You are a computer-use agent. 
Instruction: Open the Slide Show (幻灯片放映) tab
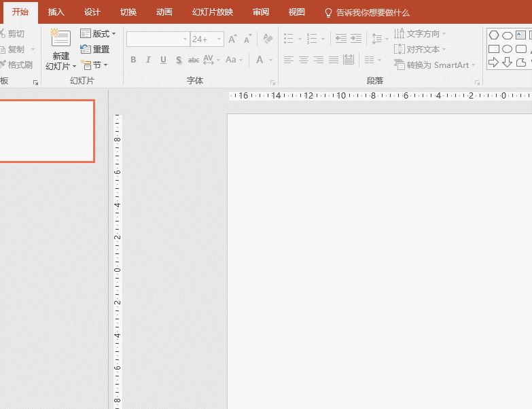213,12
